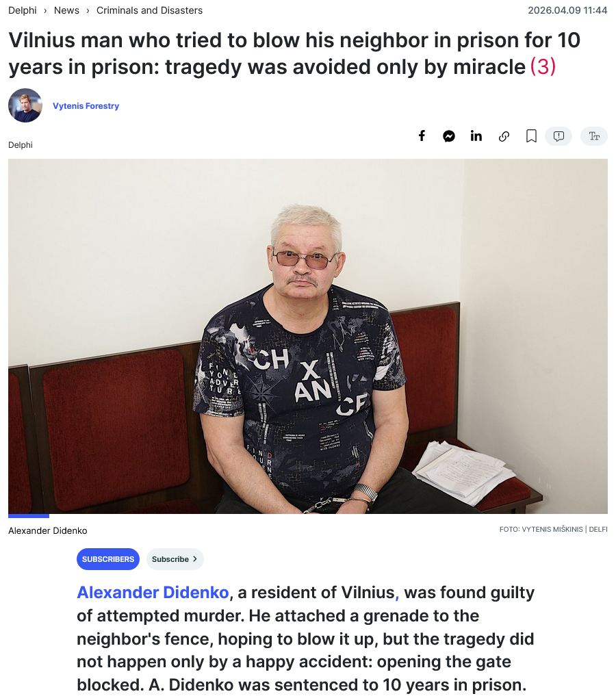Open the 3 comments counter
Screen dimensions: 616x696
coord(543,67)
